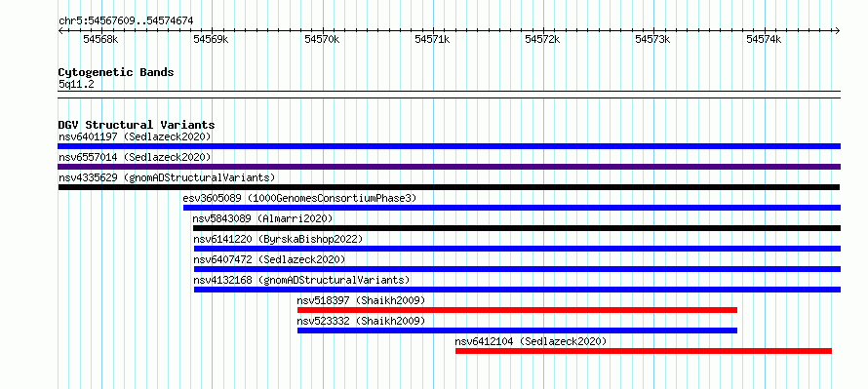Click the 54572k ruler label
868x389 pixels.
pos(542,39)
